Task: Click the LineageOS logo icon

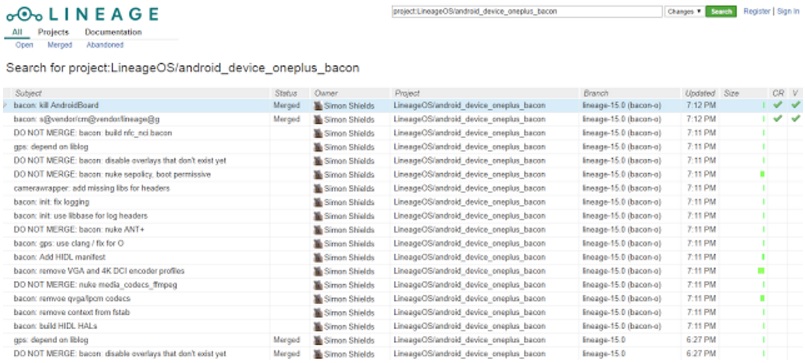Action: point(24,14)
